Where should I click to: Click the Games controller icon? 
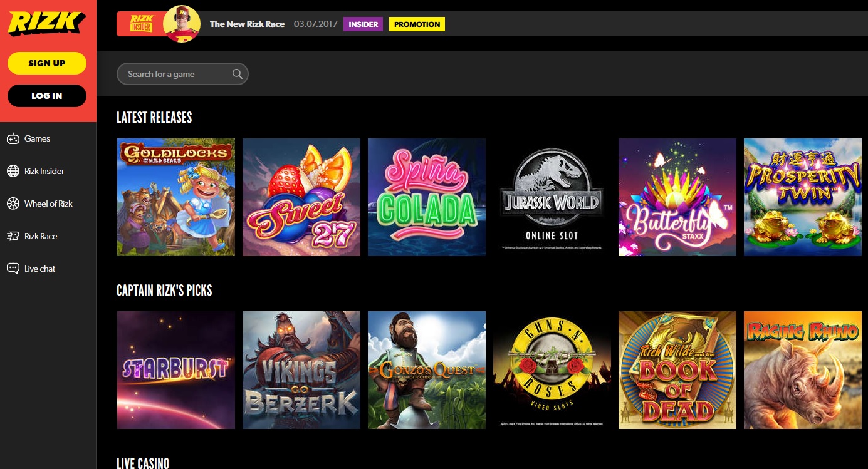pos(13,139)
